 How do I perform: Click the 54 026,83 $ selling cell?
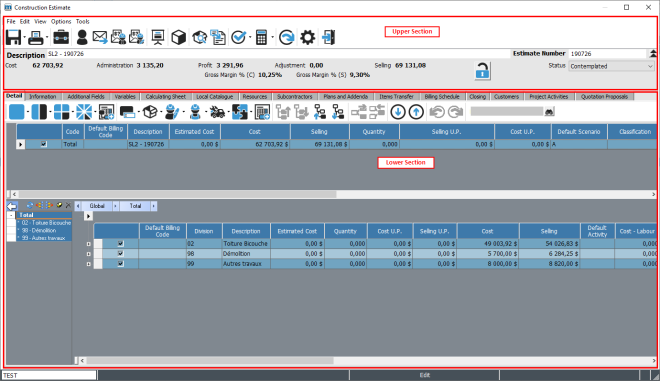[549, 243]
